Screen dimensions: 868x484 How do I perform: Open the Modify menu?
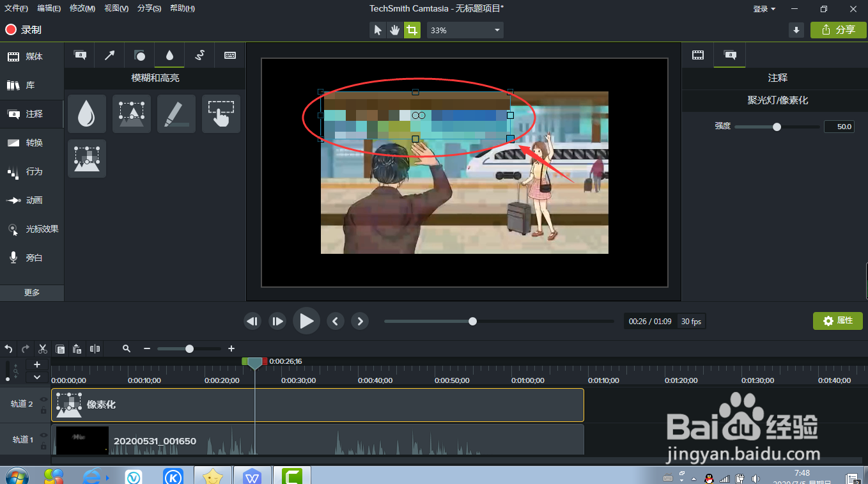(x=82, y=8)
